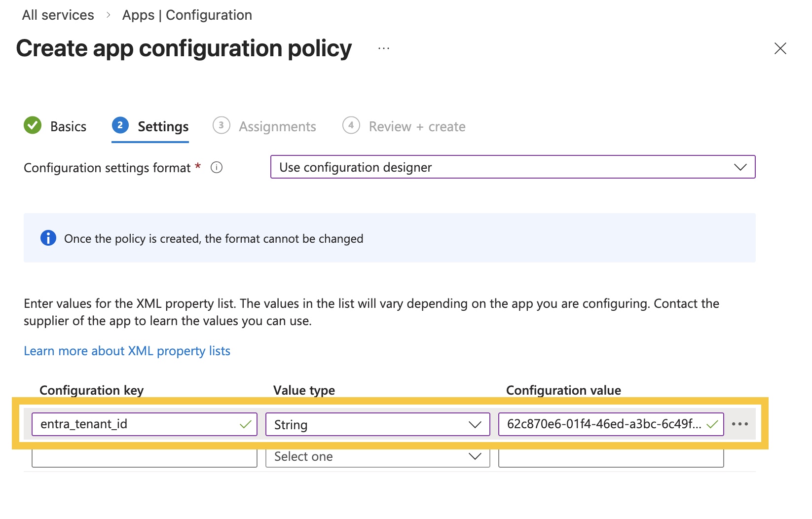
Task: Expand the Use configuration designer dropdown
Action: (513, 167)
